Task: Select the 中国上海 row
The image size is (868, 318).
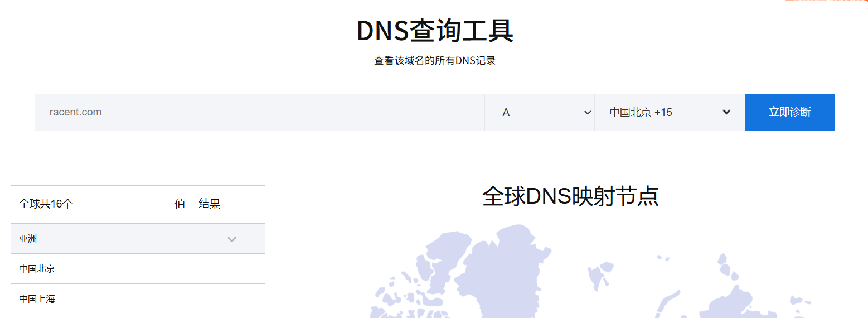Action: point(138,299)
